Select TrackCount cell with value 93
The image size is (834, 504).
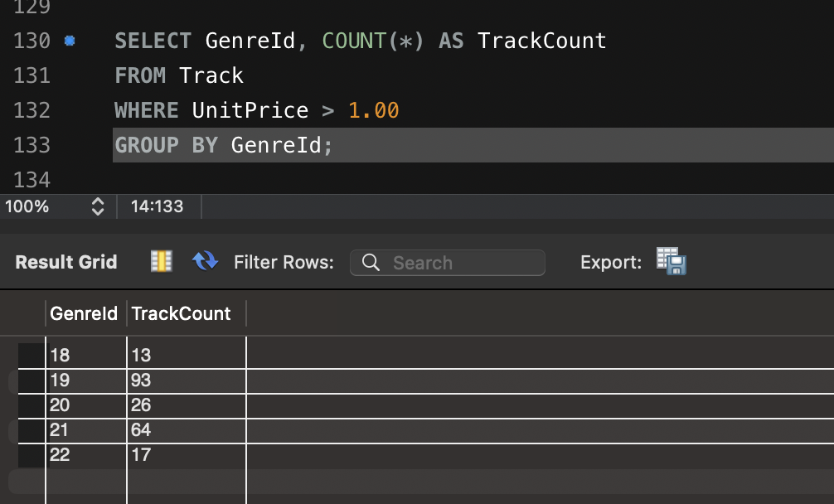[187, 380]
